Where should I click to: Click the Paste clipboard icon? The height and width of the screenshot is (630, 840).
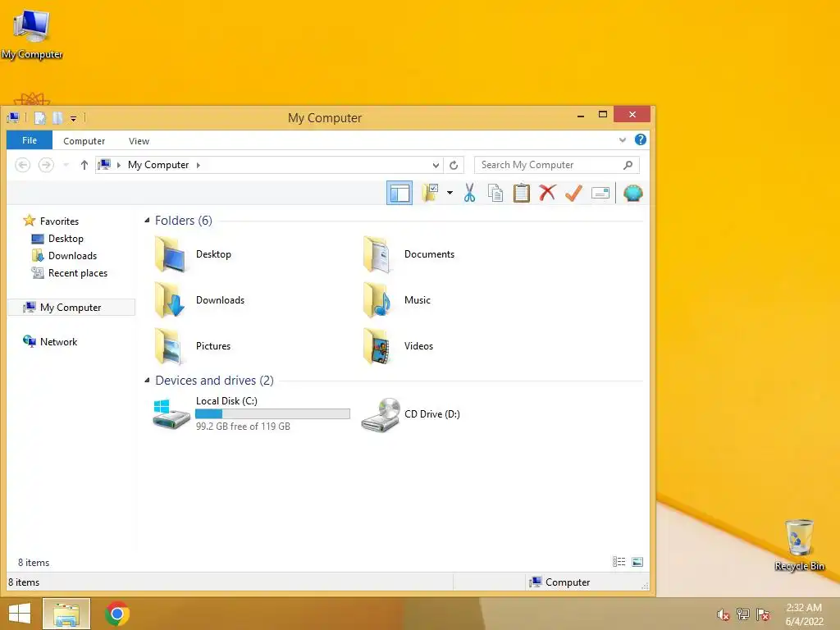(521, 193)
